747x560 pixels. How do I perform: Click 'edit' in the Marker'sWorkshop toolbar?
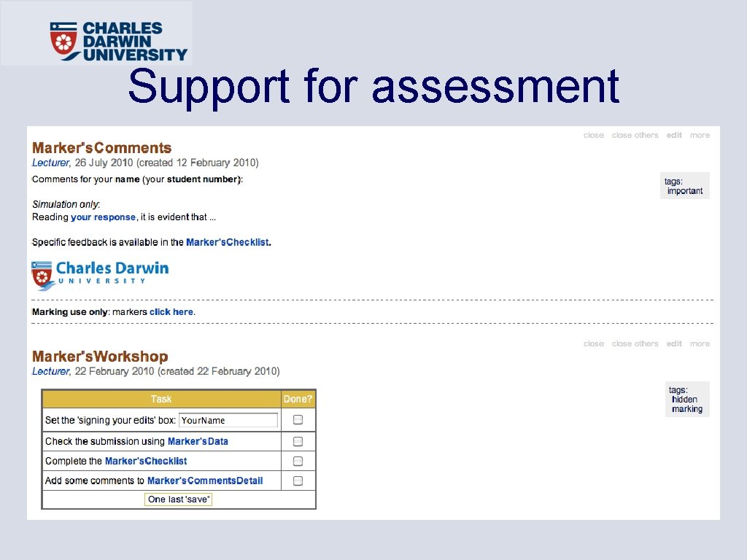click(674, 344)
